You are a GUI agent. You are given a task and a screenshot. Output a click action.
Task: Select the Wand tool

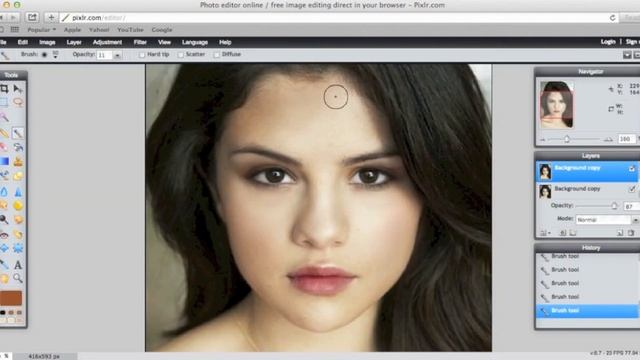pos(4,118)
